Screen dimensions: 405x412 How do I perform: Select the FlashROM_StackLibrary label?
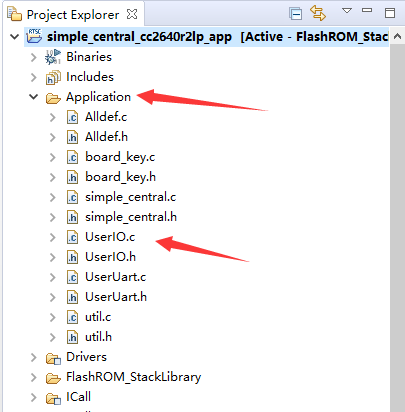[133, 377]
